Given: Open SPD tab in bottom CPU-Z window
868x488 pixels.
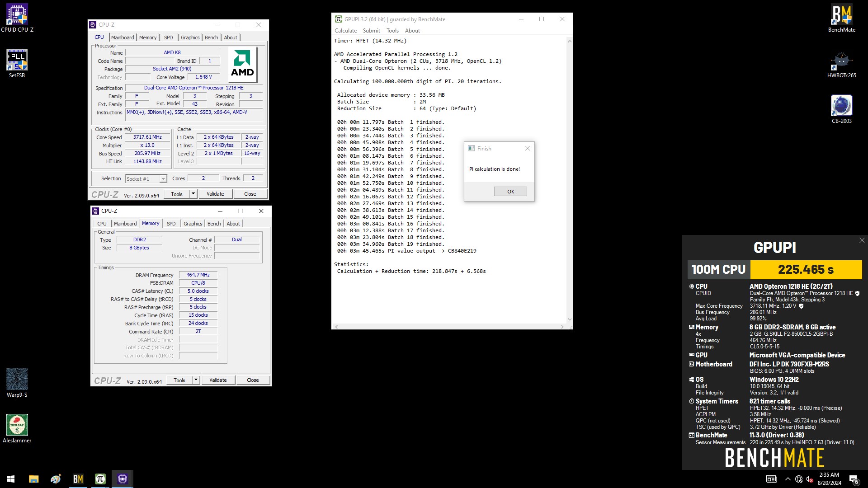Looking at the screenshot, I should coord(171,224).
